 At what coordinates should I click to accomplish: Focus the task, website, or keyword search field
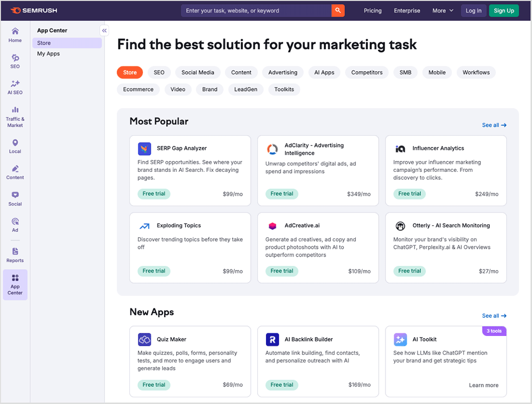coord(256,10)
